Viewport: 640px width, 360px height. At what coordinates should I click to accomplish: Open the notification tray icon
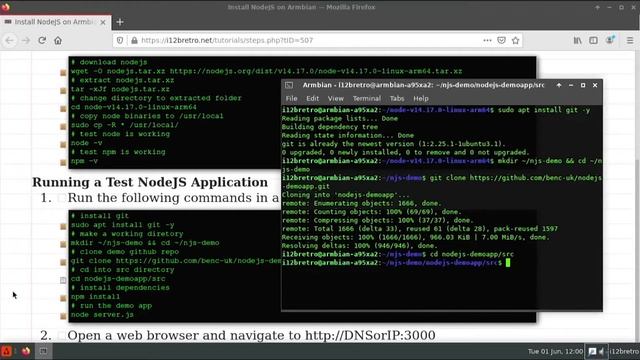pos(592,351)
